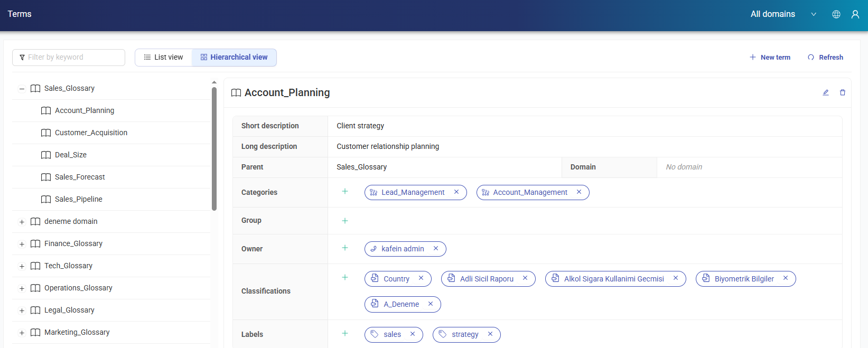Open the user profile icon
The image size is (868, 348).
point(855,14)
